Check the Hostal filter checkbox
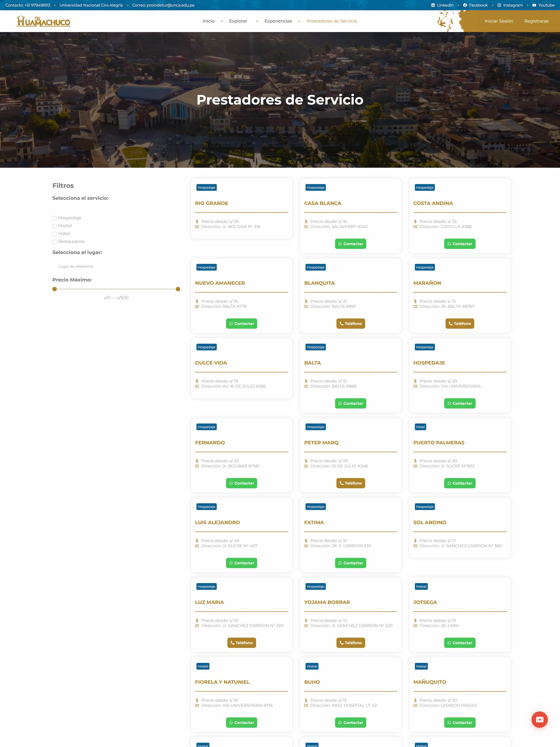Viewport: 560px width, 747px height. coord(54,226)
